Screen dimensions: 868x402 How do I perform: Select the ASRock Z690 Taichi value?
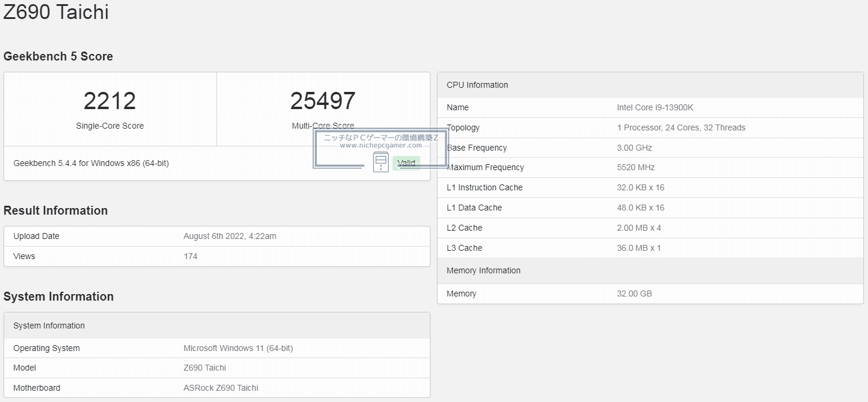coord(221,388)
